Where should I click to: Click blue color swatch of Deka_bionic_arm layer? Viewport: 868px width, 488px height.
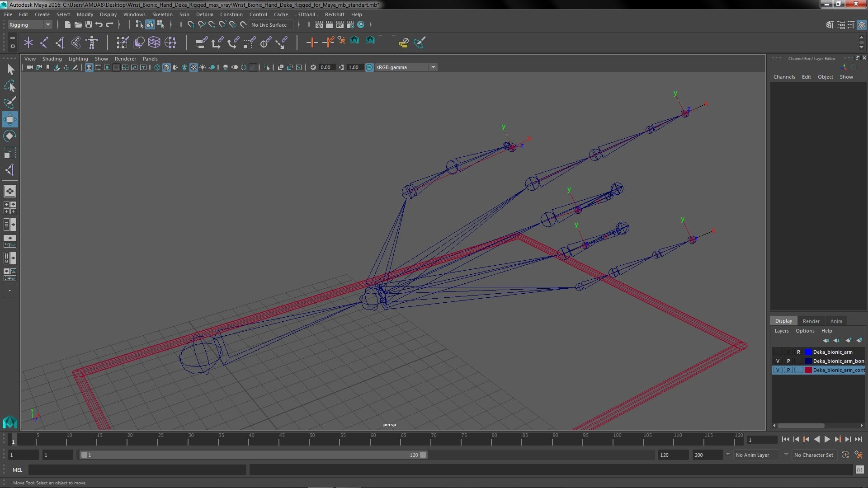coord(808,352)
